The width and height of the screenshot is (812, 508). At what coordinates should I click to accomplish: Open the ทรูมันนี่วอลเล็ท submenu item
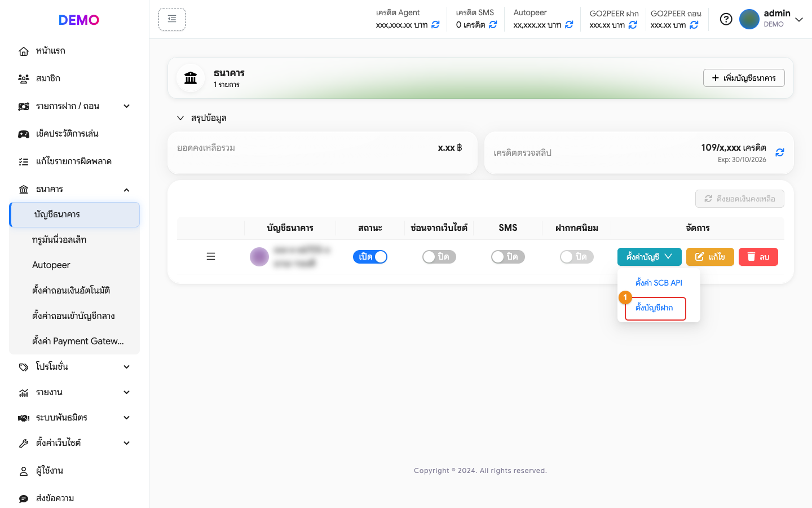74,240
